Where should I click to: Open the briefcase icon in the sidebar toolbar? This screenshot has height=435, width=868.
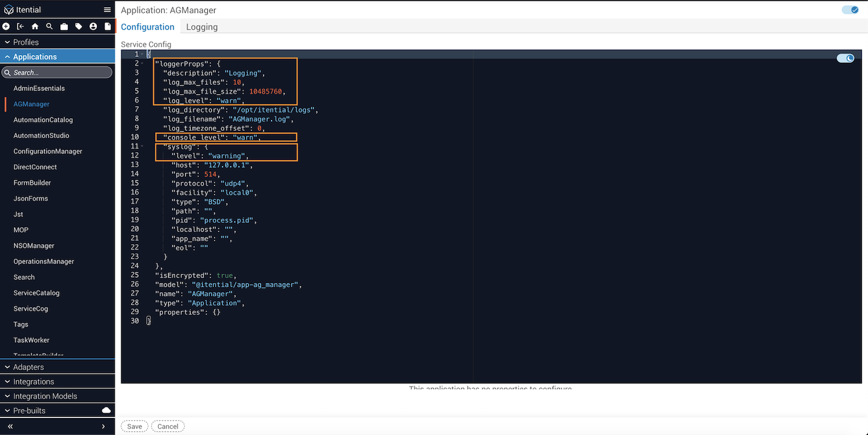tap(64, 27)
